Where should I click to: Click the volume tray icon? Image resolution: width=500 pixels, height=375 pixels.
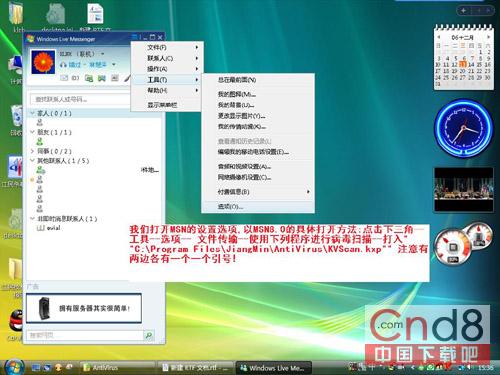point(470,367)
